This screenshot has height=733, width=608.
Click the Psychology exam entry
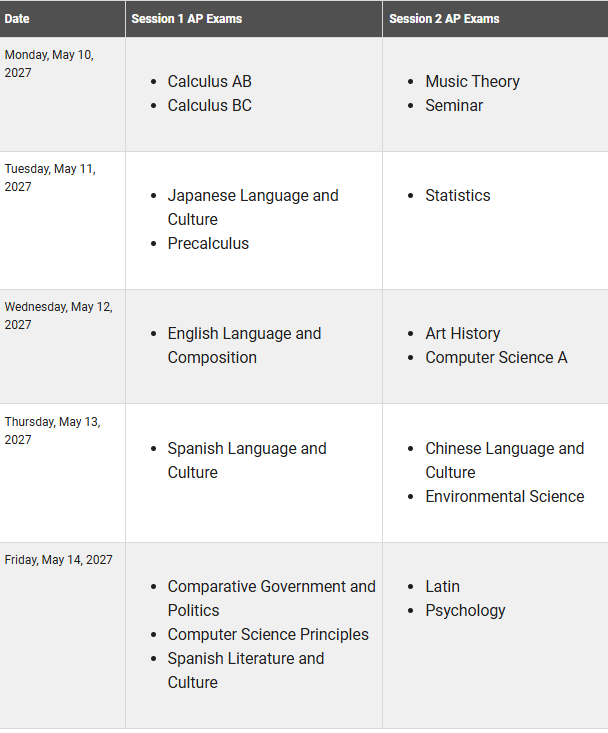click(465, 610)
